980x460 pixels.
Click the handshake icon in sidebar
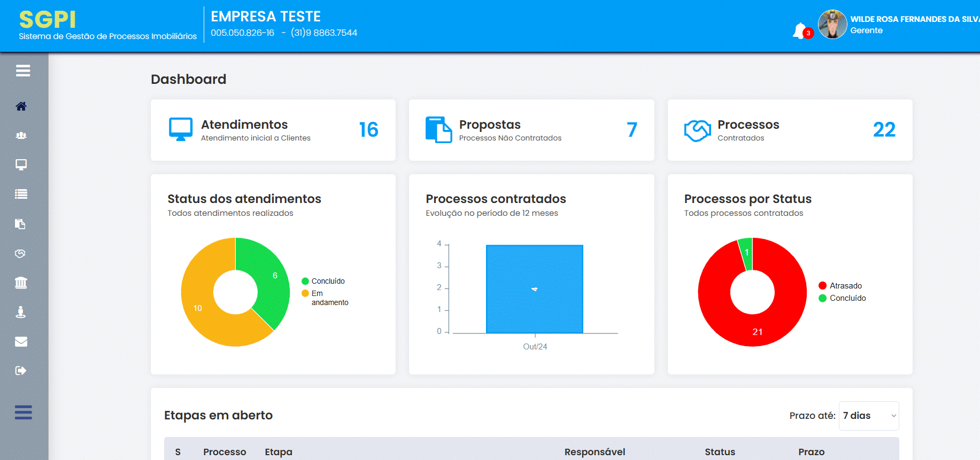coord(20,253)
